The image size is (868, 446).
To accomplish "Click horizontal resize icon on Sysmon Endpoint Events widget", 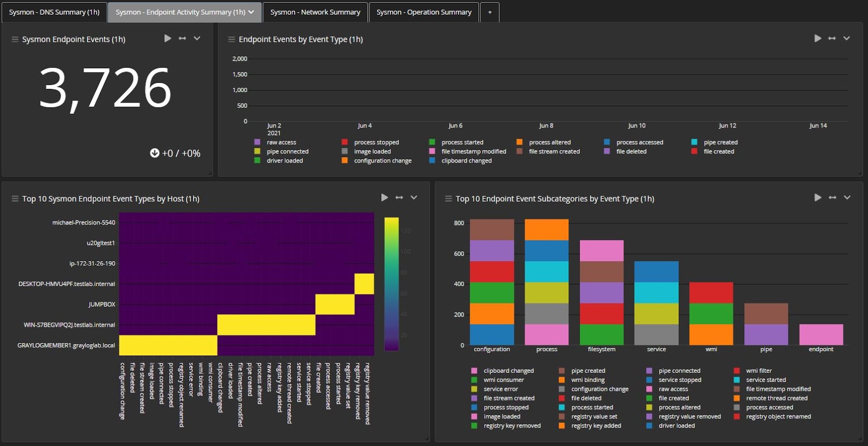I will pyautogui.click(x=182, y=38).
